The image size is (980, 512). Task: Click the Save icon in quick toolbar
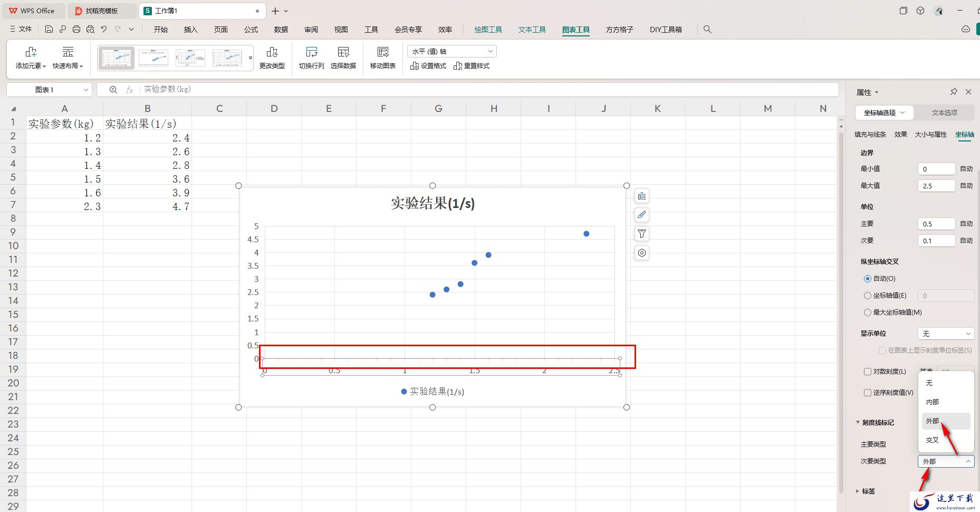(49, 30)
